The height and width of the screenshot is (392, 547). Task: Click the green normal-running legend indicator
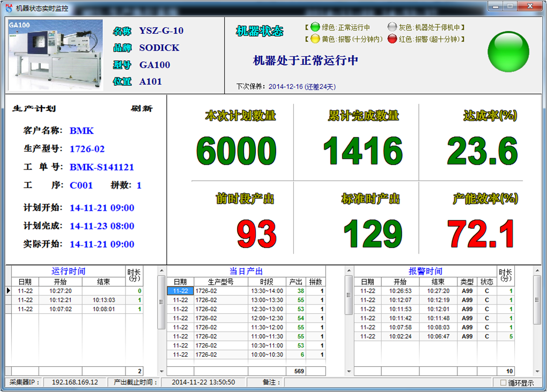pyautogui.click(x=315, y=27)
